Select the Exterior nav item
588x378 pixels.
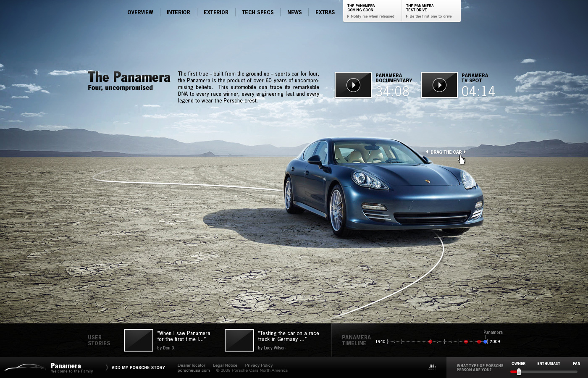216,12
